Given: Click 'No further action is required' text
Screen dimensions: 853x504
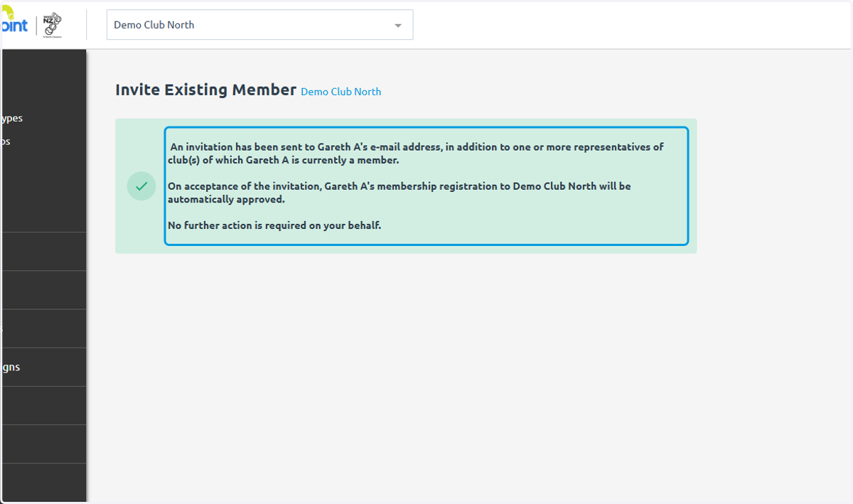Looking at the screenshot, I should point(274,225).
